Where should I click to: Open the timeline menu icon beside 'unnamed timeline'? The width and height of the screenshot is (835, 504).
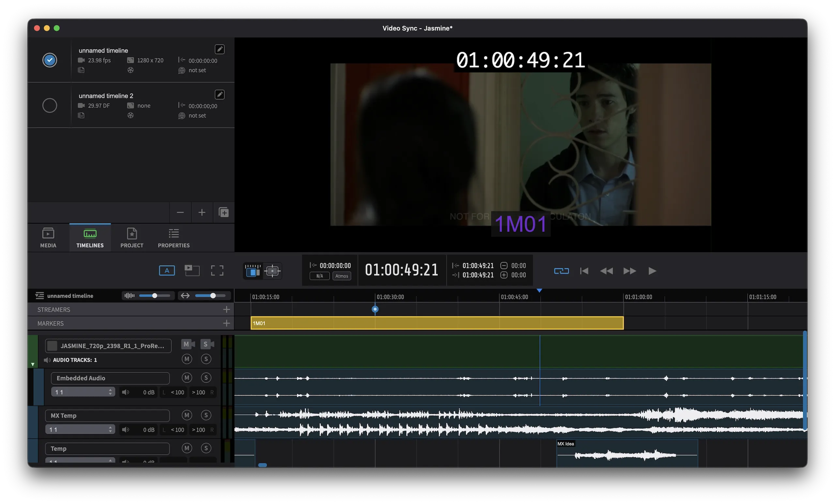40,296
